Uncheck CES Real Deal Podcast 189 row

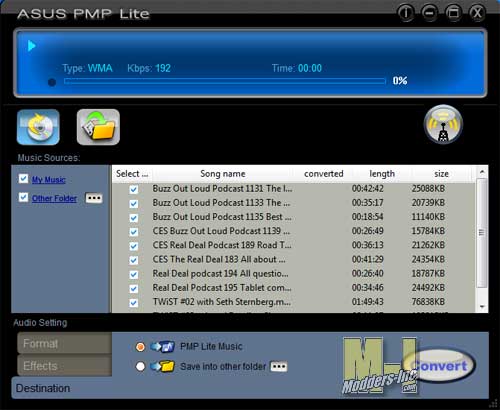(134, 246)
